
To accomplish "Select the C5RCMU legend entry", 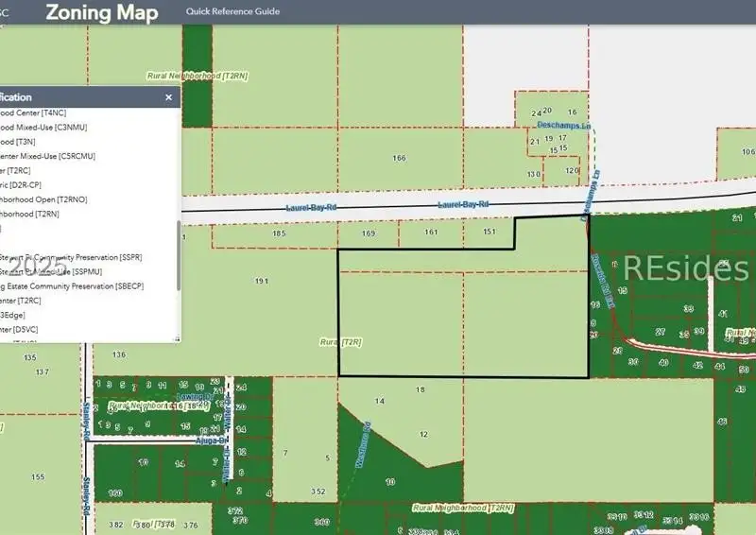I will (x=47, y=156).
